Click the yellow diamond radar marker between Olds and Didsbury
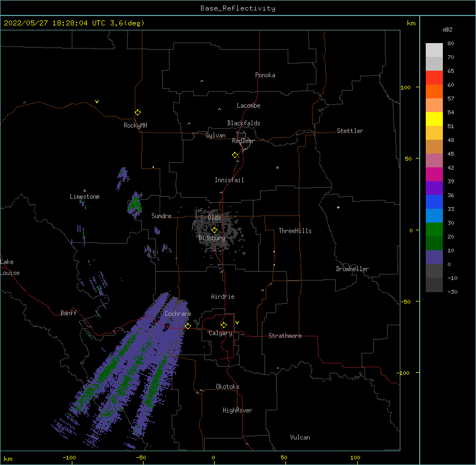The height and width of the screenshot is (465, 476). pos(214,230)
